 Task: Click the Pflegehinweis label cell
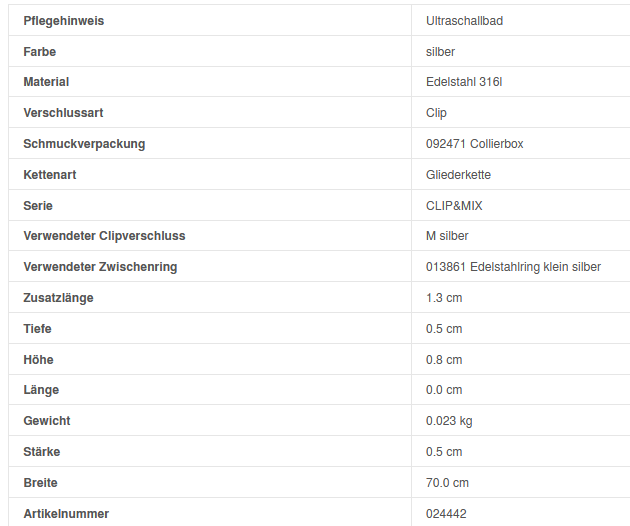[x=63, y=21]
